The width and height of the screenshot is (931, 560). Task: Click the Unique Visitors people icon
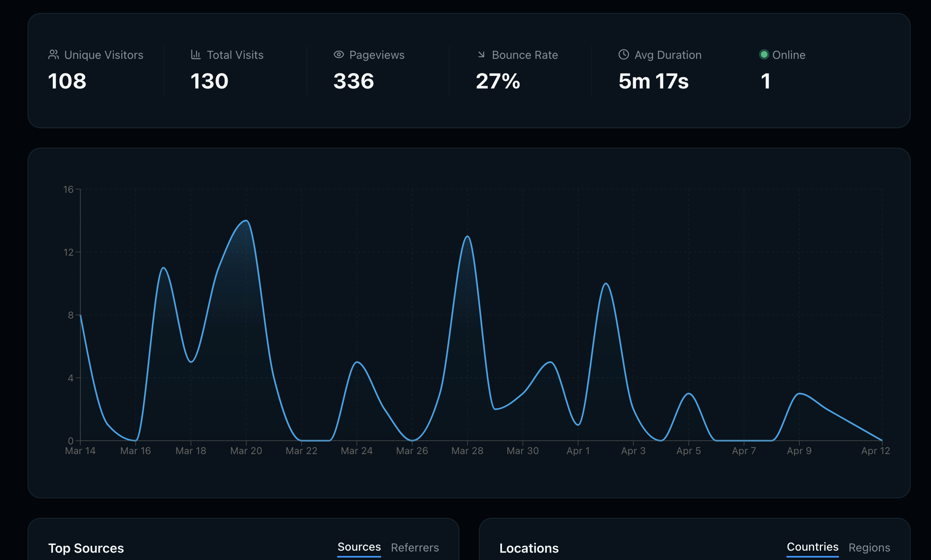[54, 54]
